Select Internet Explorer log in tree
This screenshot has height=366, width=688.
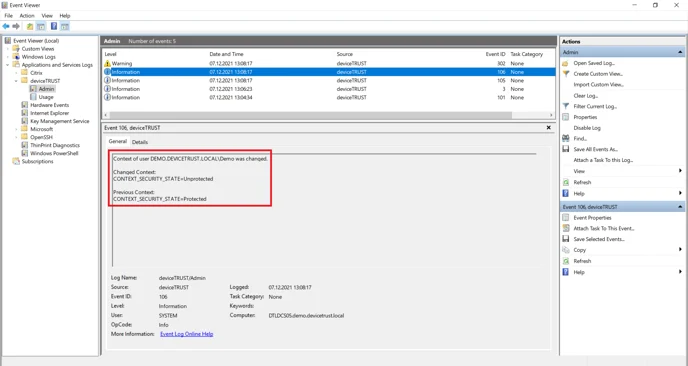pyautogui.click(x=49, y=113)
